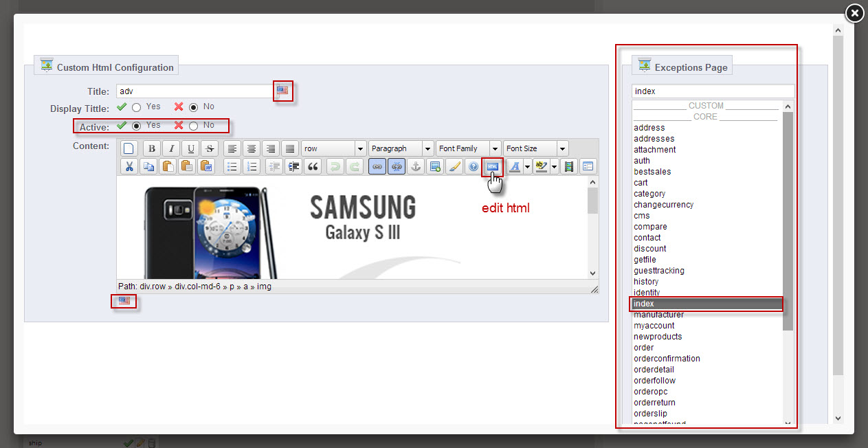This screenshot has height=448, width=868.
Task: Toggle italic formatting
Action: pos(170,148)
